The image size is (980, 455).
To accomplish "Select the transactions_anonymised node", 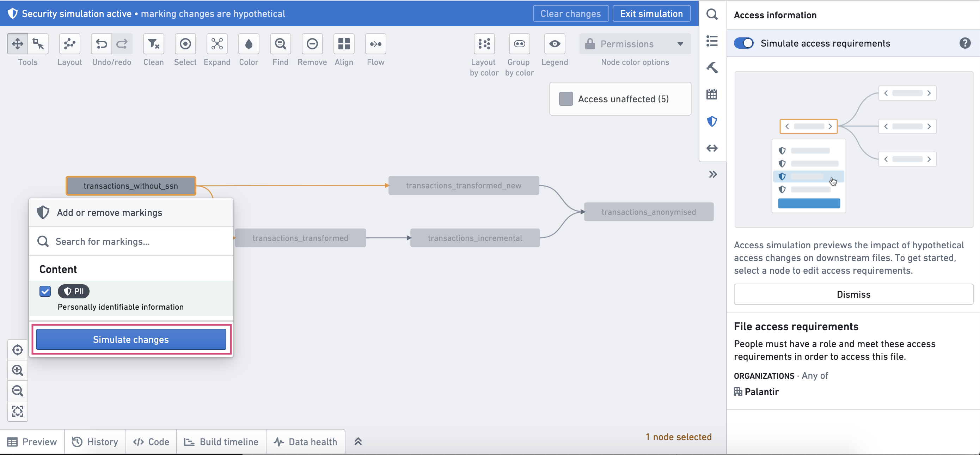I will (649, 212).
